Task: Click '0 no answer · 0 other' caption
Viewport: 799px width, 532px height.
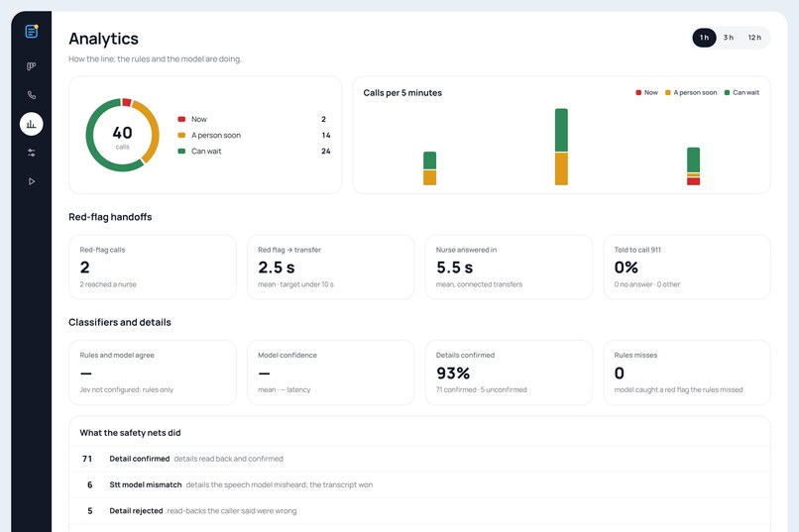Action: click(x=646, y=284)
